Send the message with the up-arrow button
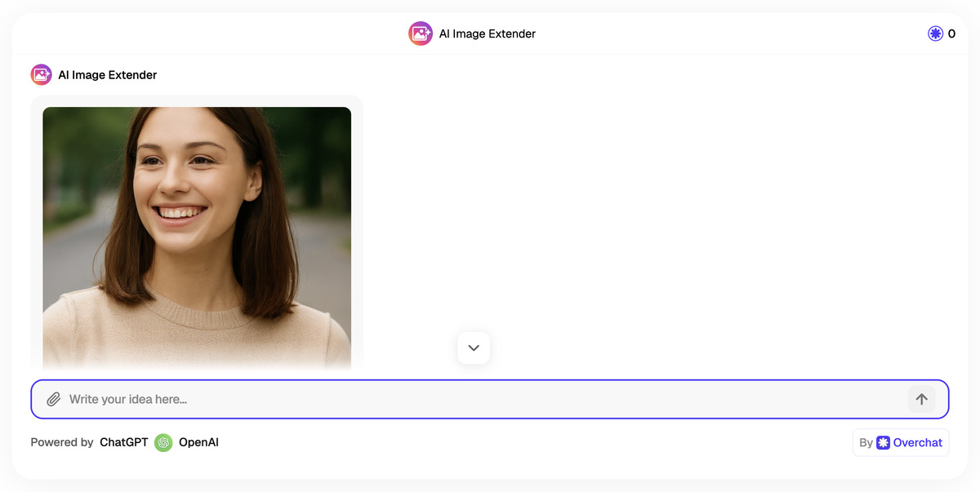This screenshot has width=980, height=492. pyautogui.click(x=921, y=399)
